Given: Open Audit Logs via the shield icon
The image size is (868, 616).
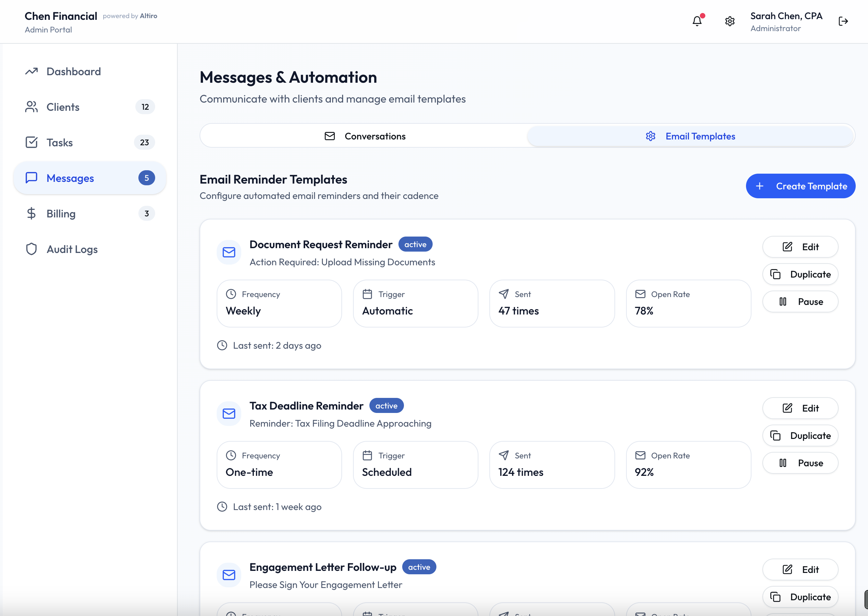Looking at the screenshot, I should point(31,249).
